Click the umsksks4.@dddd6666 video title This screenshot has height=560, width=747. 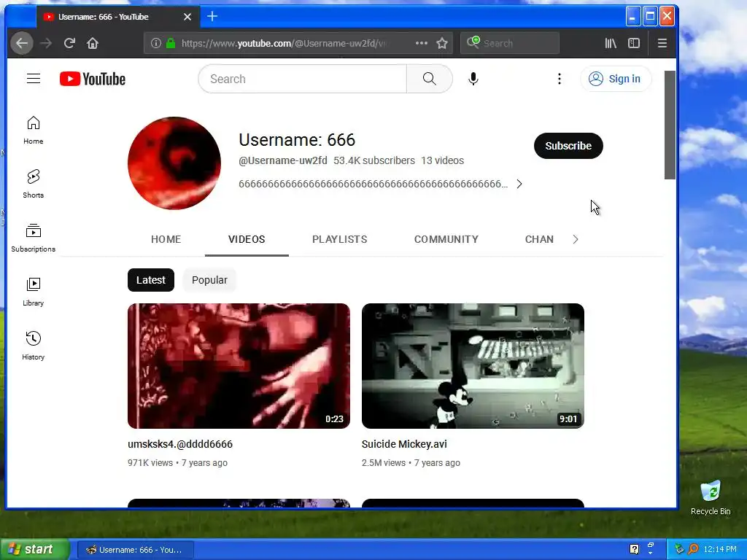click(180, 444)
